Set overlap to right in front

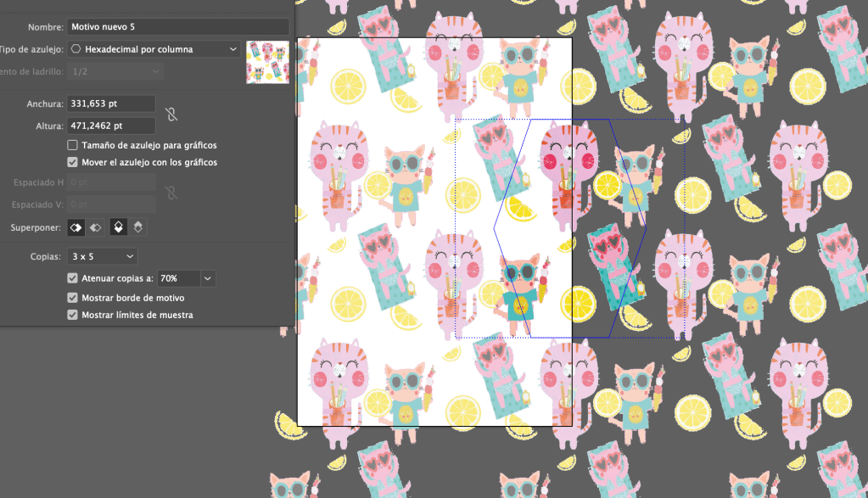pyautogui.click(x=96, y=227)
